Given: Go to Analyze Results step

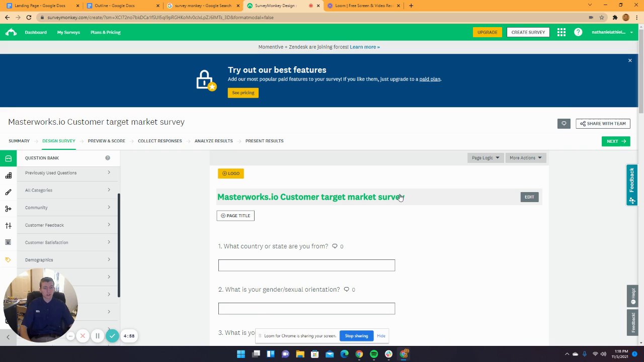Looking at the screenshot, I should pos(214,141).
